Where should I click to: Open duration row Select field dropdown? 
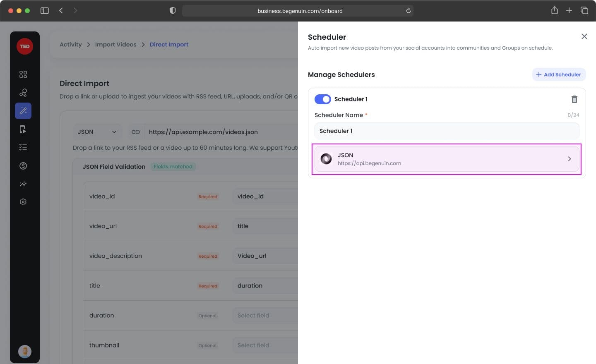coord(265,316)
